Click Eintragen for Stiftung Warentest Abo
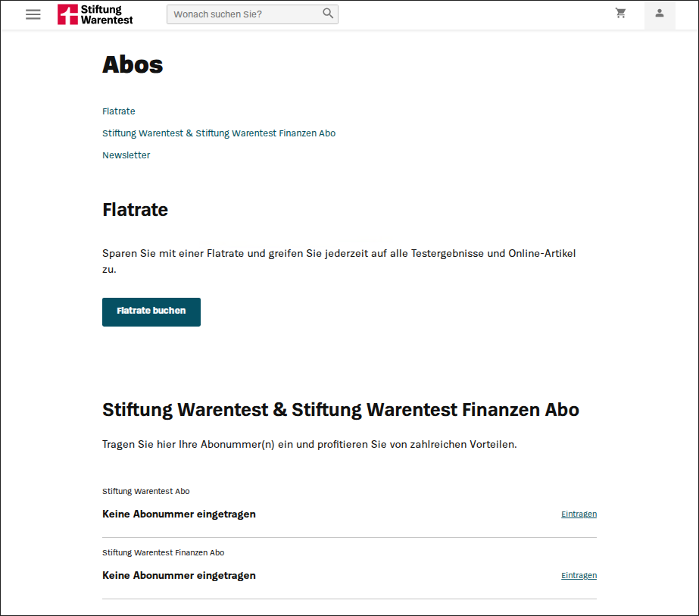This screenshot has height=616, width=699. click(579, 514)
